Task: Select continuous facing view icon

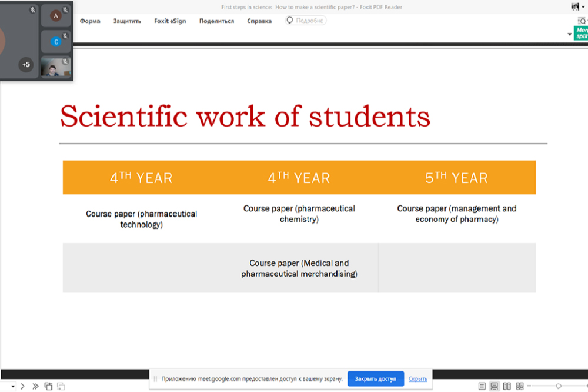Action: [520, 386]
